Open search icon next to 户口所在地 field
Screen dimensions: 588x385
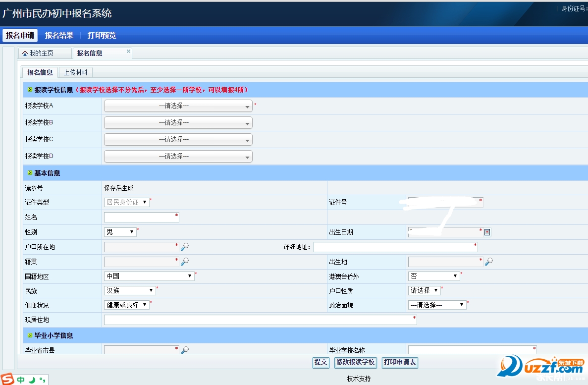[x=184, y=247]
